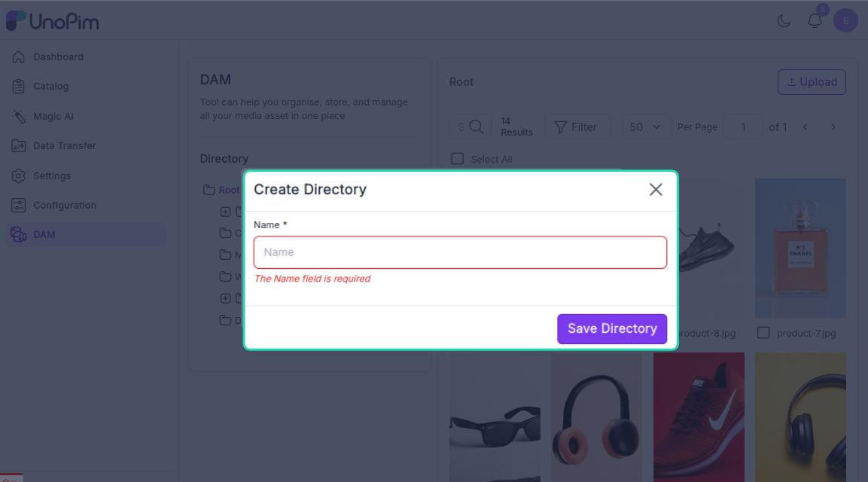
Task: Go to previous page arrow
Action: click(806, 127)
